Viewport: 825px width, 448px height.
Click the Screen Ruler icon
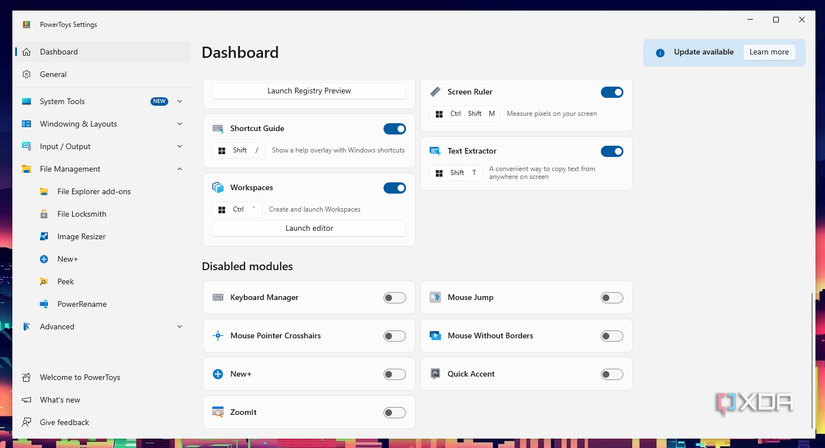click(435, 92)
